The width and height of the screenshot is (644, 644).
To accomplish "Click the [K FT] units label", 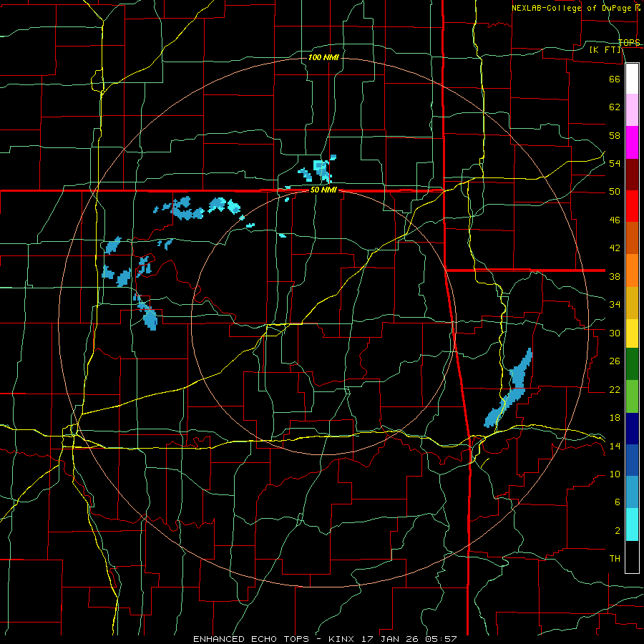I will [605, 50].
